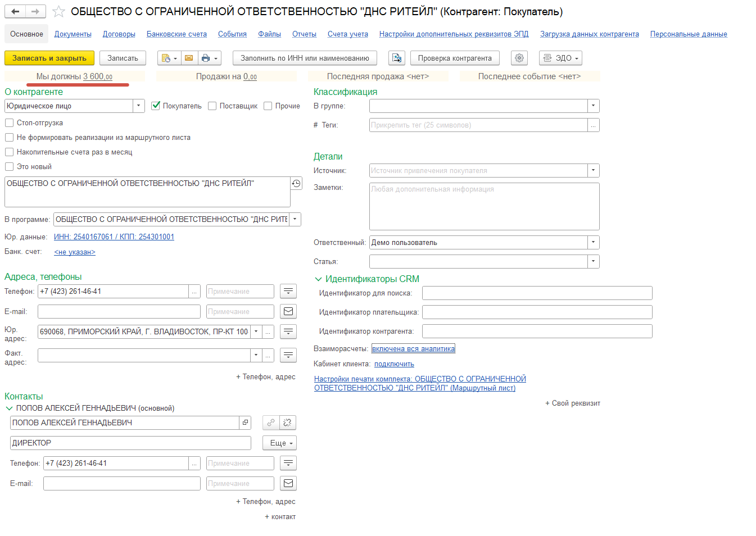Open the contact card icon in ПОПОВ АЛЕКСЕЙ ГЕННАДЬЕВИЧ field
The width and height of the screenshot is (756, 536).
[x=245, y=423]
